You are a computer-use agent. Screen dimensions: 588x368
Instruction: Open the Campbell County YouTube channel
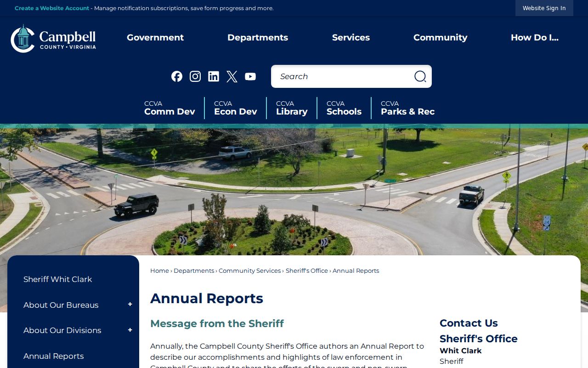(x=250, y=76)
